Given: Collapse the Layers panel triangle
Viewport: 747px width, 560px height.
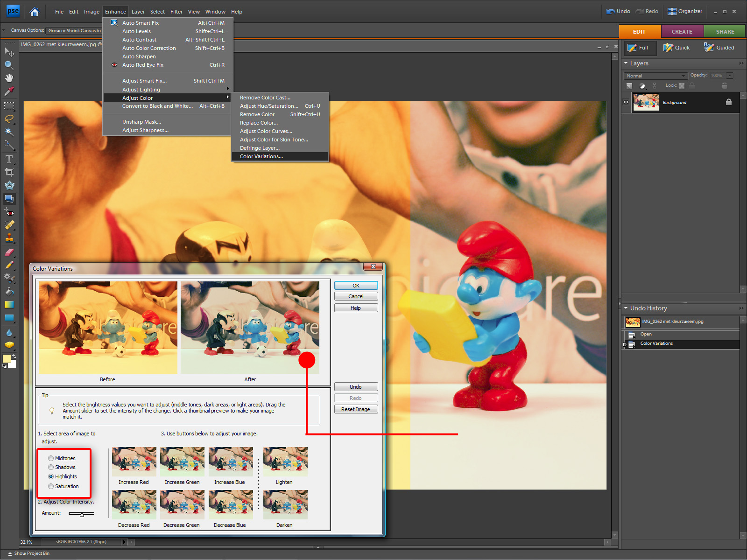Looking at the screenshot, I should click(x=626, y=63).
